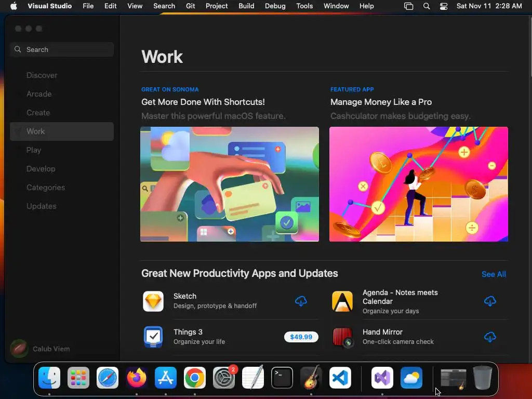Open the File menu

pyautogui.click(x=88, y=6)
